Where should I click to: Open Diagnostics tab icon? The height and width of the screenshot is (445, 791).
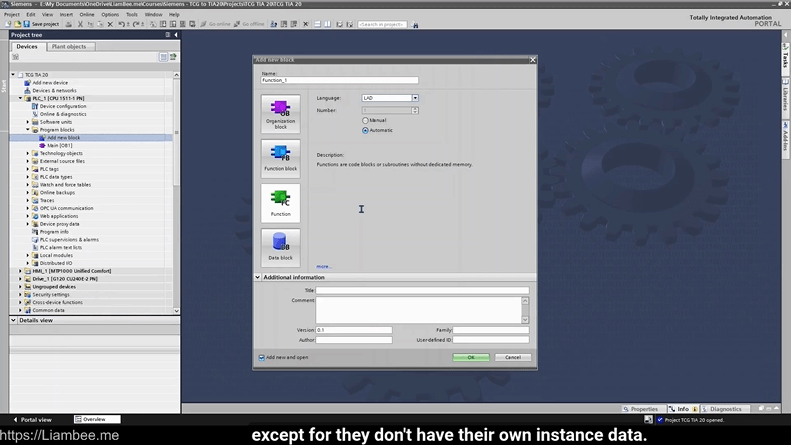(722, 409)
